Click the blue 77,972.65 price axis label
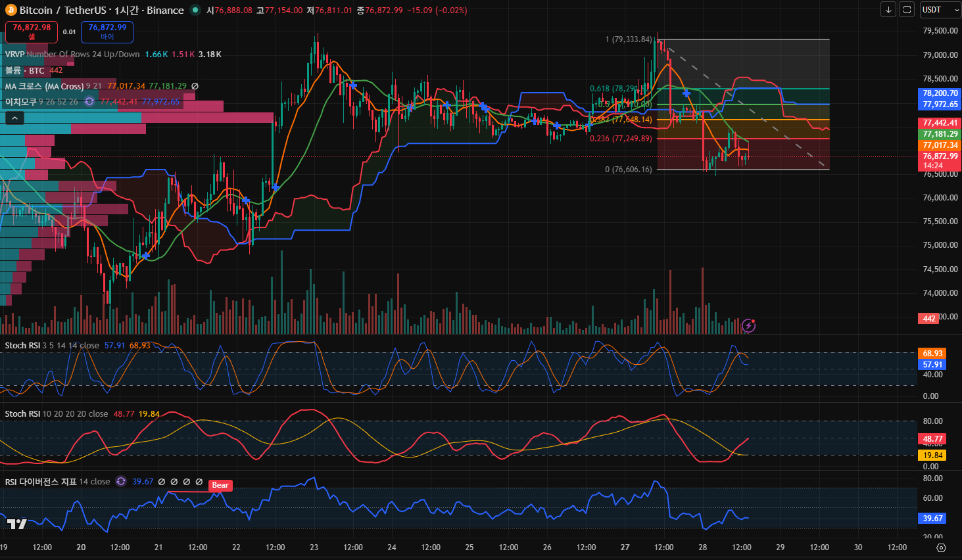This screenshot has width=962, height=560. (x=940, y=105)
